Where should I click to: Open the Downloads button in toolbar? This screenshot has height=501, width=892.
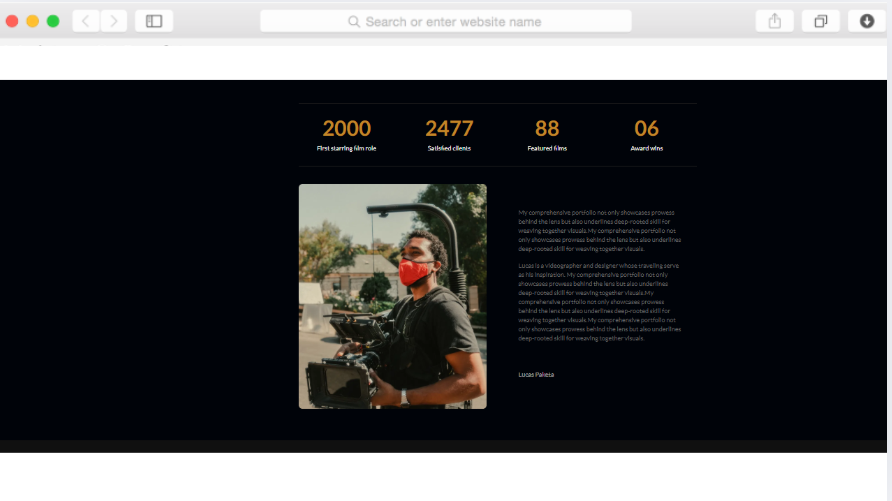coord(867,21)
